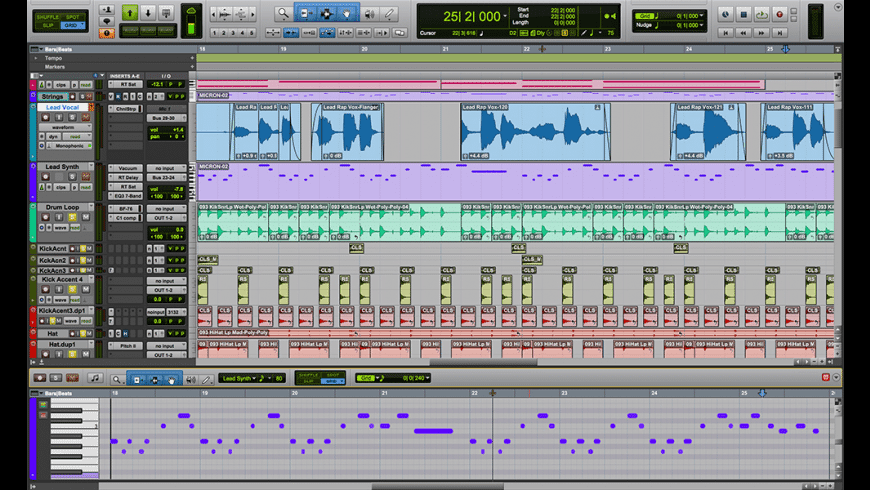Select the Trim tool in toolbar

304,14
